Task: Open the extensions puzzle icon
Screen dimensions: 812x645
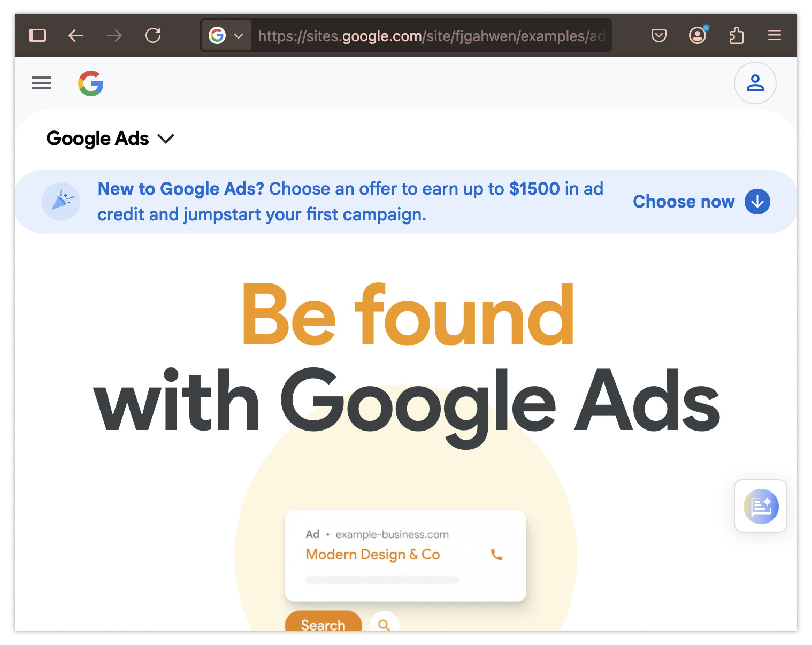Action: pyautogui.click(x=737, y=35)
